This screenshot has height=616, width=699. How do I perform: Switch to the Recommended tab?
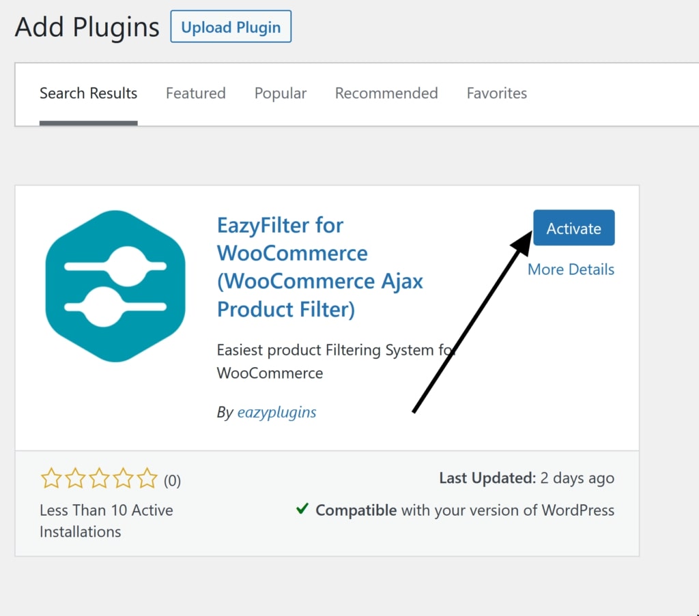click(386, 93)
